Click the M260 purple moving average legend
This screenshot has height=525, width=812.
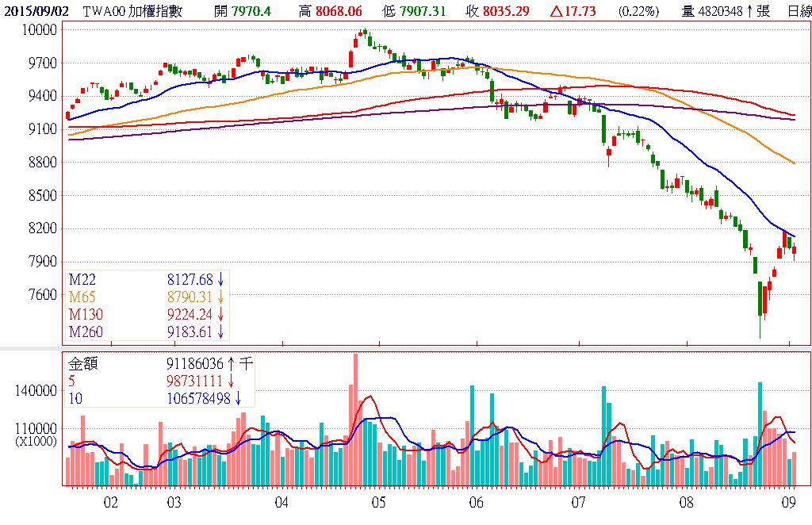(x=85, y=331)
